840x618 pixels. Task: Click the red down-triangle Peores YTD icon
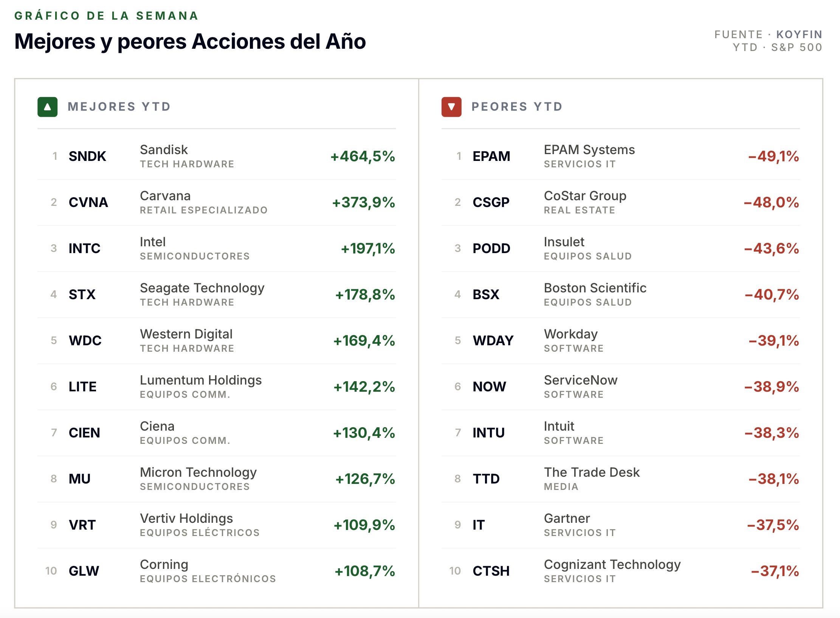point(451,107)
